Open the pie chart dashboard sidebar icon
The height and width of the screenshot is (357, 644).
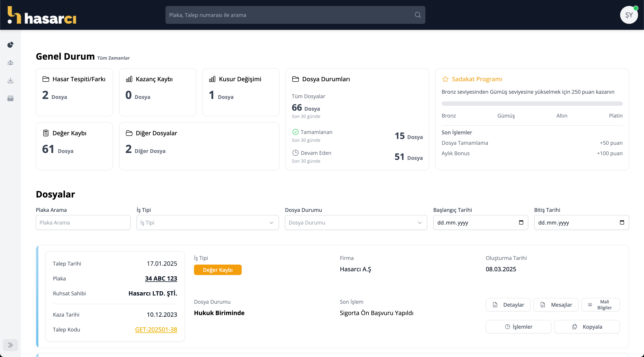[x=10, y=45]
